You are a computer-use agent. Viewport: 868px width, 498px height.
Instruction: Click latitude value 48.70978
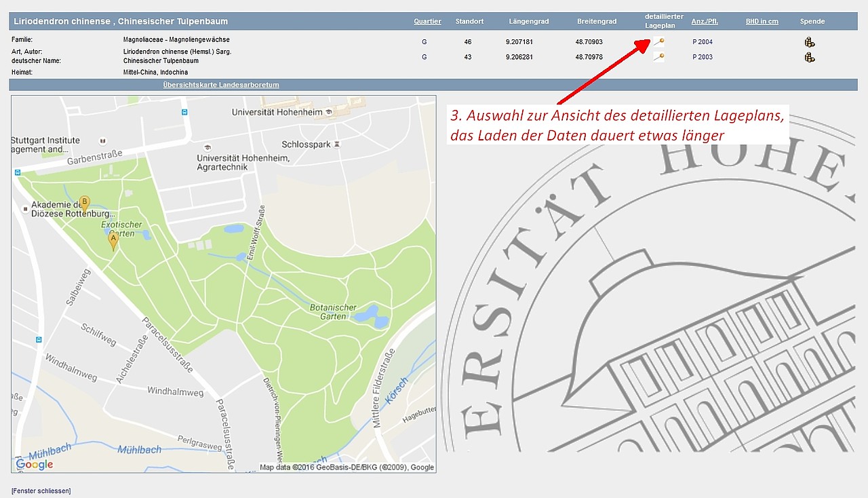pyautogui.click(x=589, y=57)
